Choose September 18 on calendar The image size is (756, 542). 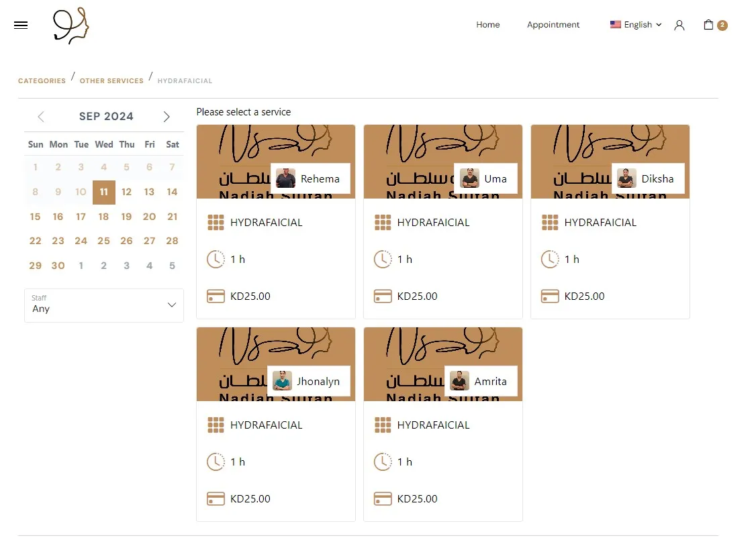pos(103,217)
